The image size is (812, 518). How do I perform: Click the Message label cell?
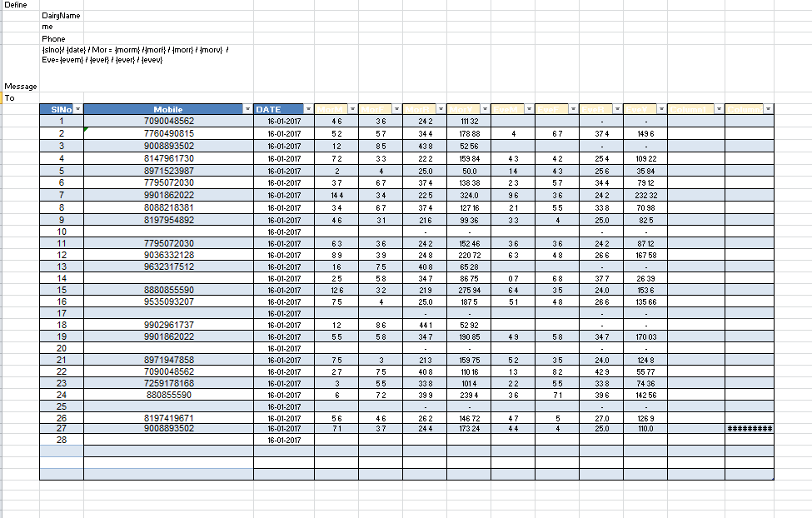[20, 87]
